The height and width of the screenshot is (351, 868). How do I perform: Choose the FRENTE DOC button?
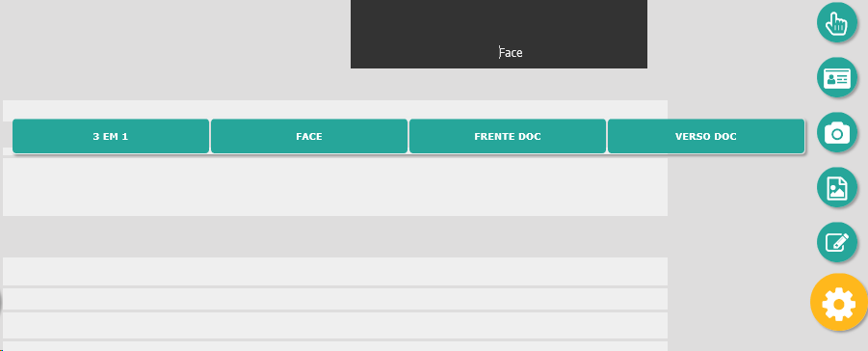(508, 136)
